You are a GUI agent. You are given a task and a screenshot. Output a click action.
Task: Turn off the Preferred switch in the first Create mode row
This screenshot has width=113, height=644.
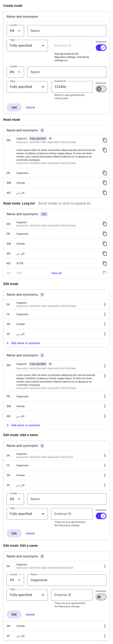click(x=101, y=48)
